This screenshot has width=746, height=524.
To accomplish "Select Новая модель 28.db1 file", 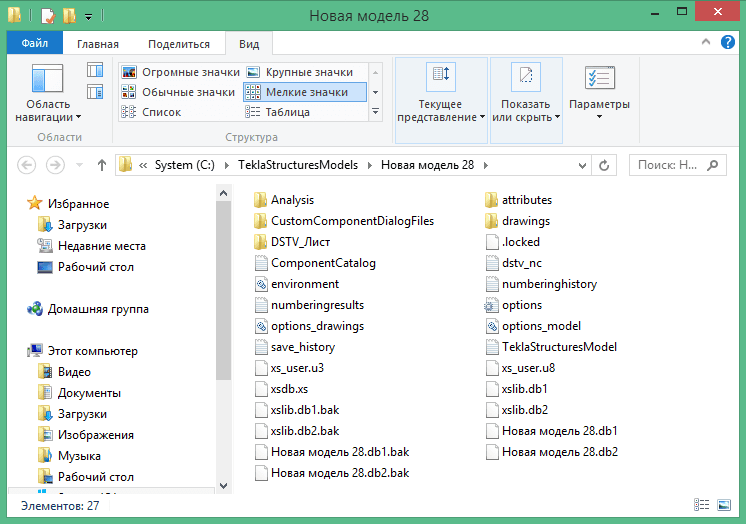I will click(x=551, y=431).
